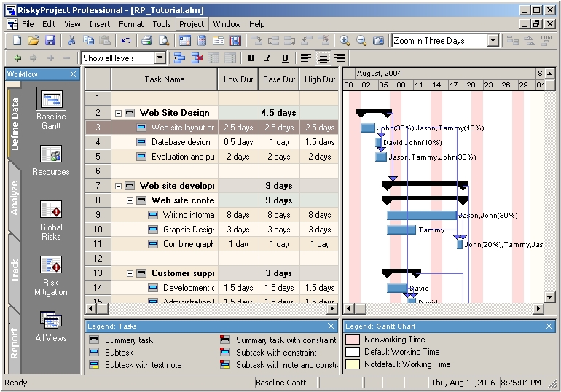Image resolution: width=561 pixels, height=392 pixels.
Task: Print the project
Action: click(147, 40)
